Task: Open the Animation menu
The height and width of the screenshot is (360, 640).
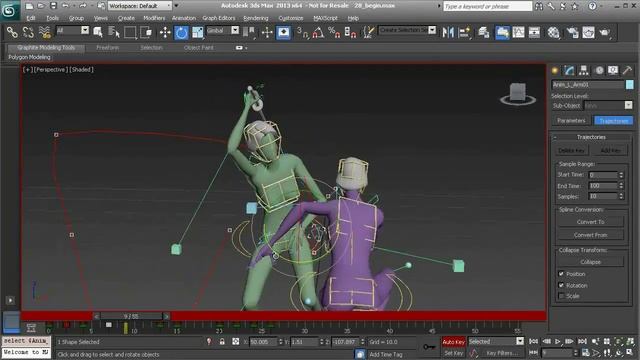Action: 184,18
